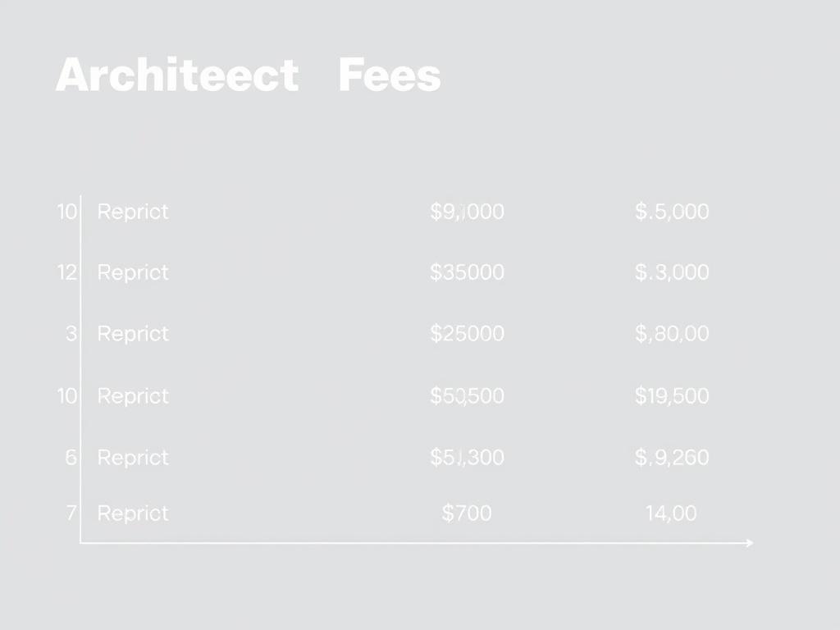The height and width of the screenshot is (630, 840).
Task: Click the $50,500 fee value
Action: (x=467, y=396)
